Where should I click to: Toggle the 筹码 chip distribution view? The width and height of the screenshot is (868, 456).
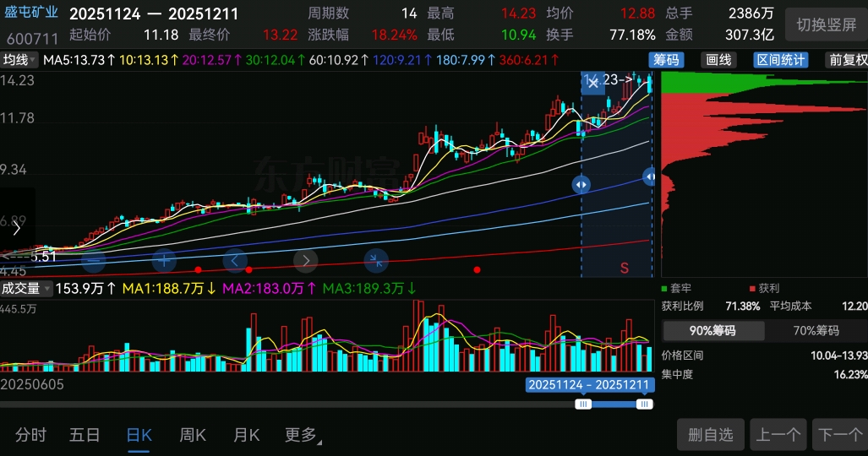666,60
